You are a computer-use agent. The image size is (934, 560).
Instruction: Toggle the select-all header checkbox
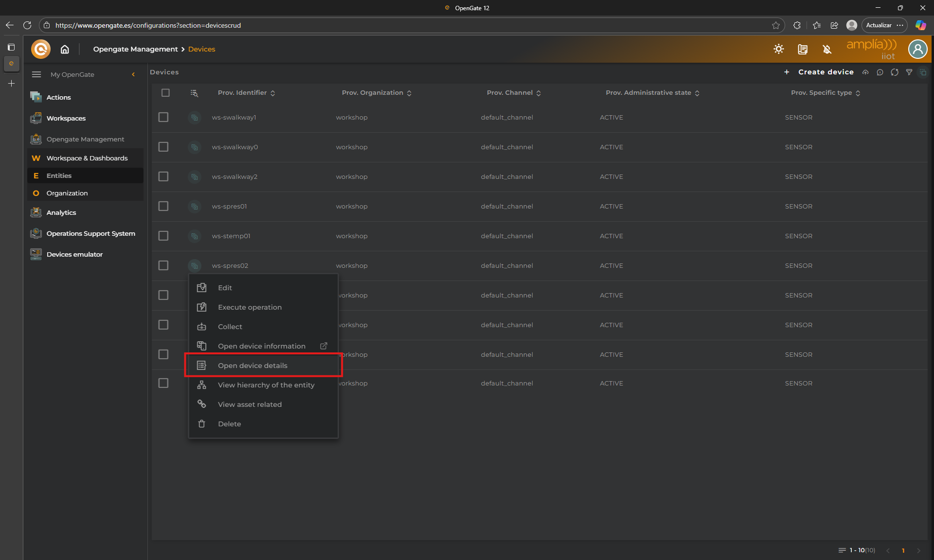pyautogui.click(x=165, y=93)
